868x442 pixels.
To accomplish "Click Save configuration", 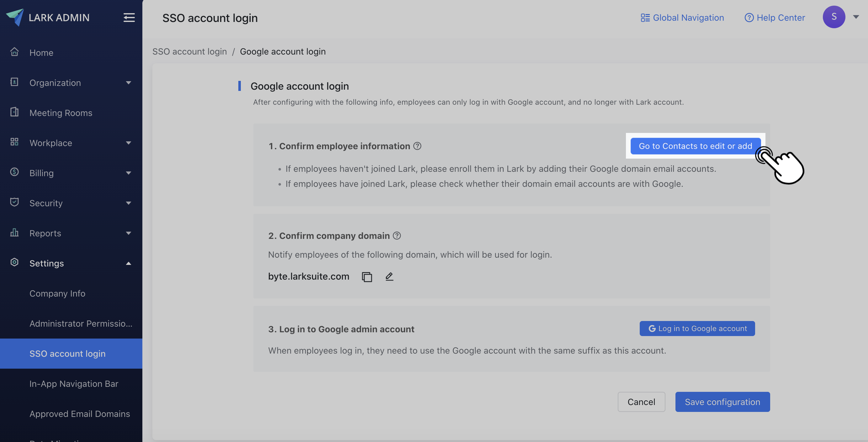I will pyautogui.click(x=722, y=402).
